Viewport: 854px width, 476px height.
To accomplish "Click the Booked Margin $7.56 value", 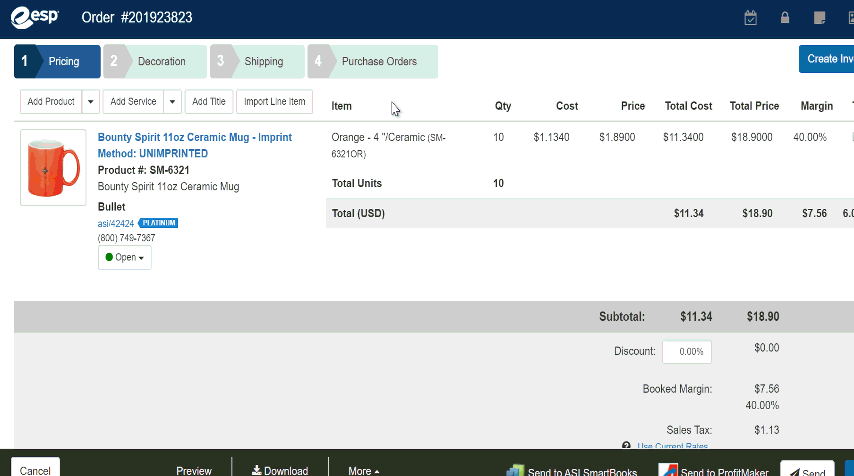I will click(x=766, y=389).
